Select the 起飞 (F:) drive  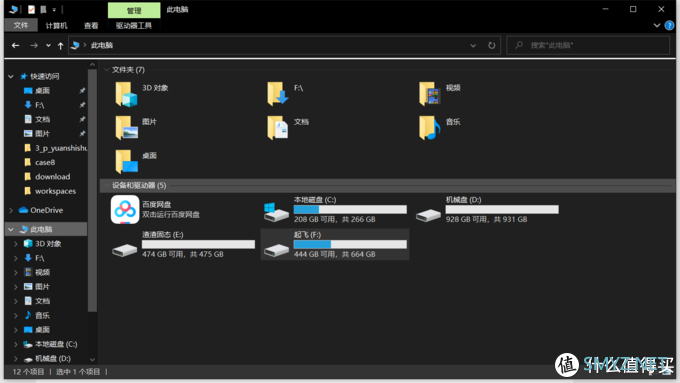[335, 245]
